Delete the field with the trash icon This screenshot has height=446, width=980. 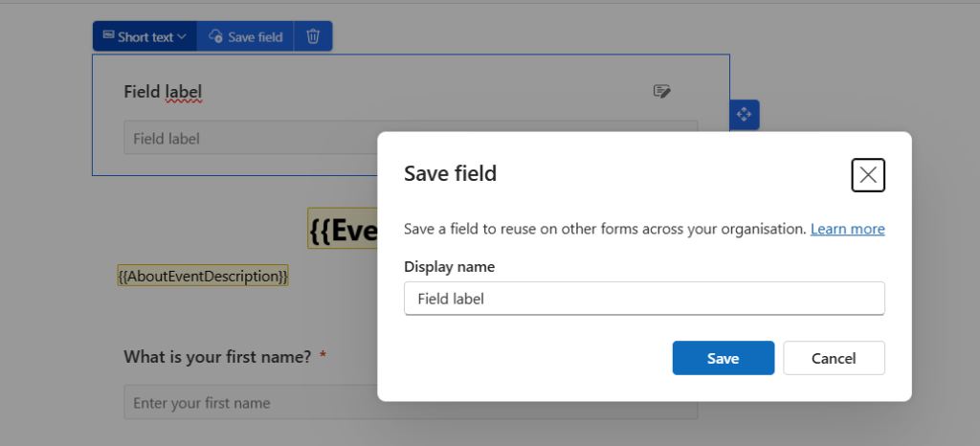pos(313,36)
